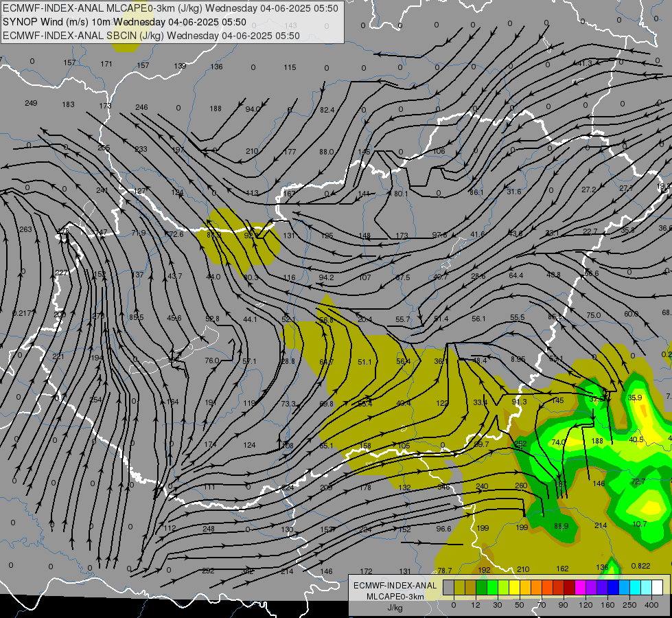Click the legend tick label 120
Image resolution: width=672 pixels, height=618 pixels.
coord(586,605)
